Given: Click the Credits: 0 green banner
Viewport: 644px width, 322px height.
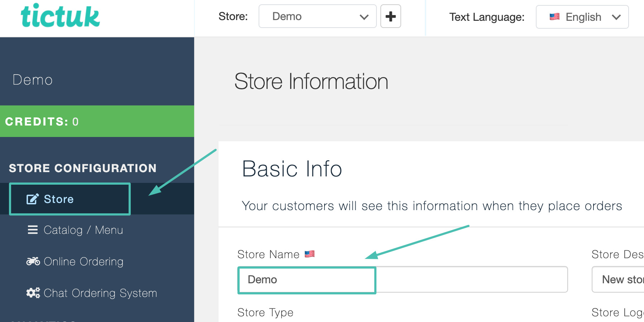Looking at the screenshot, I should 97,121.
